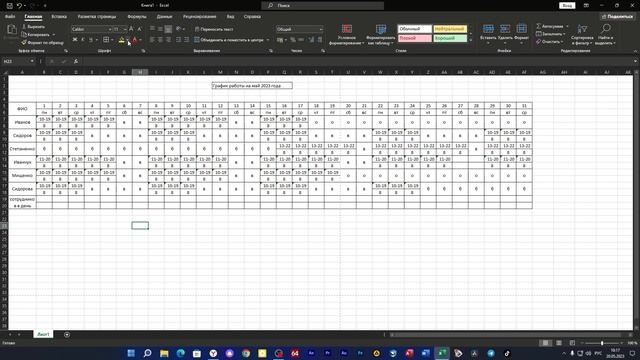The width and height of the screenshot is (640, 360).
Task: Apply the Обычный cell style
Action: click(x=414, y=29)
